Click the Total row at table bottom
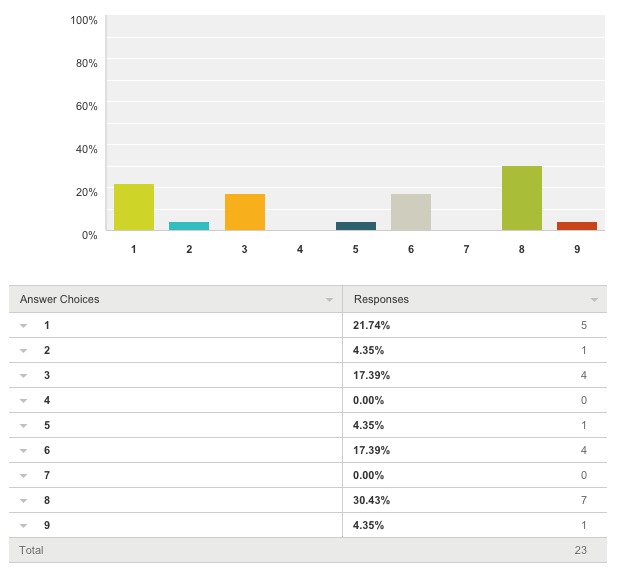Screen dimensions: 622x576 pos(308,550)
